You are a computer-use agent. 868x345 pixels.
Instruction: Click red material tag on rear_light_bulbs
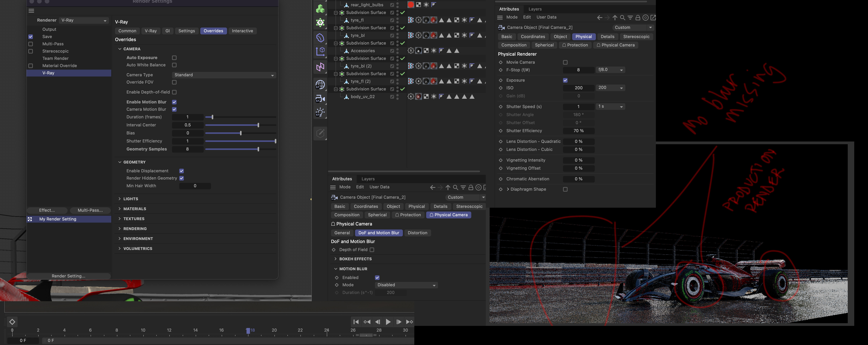click(410, 5)
